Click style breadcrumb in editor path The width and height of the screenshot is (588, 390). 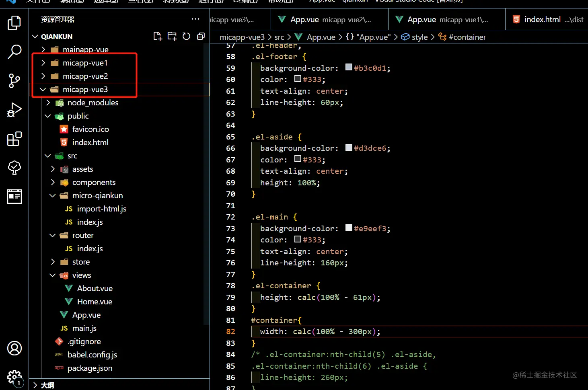[419, 37]
